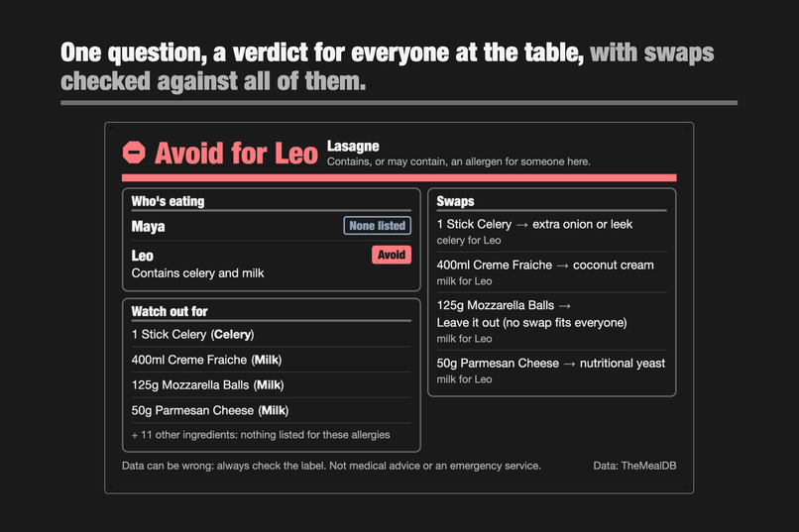Click 'celery for Leo' swap reason
Image resolution: width=799 pixels, height=532 pixels.
469,241
